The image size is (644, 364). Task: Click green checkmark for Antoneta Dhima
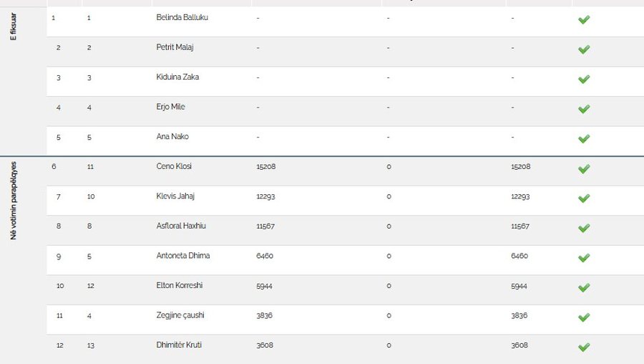coord(584,258)
